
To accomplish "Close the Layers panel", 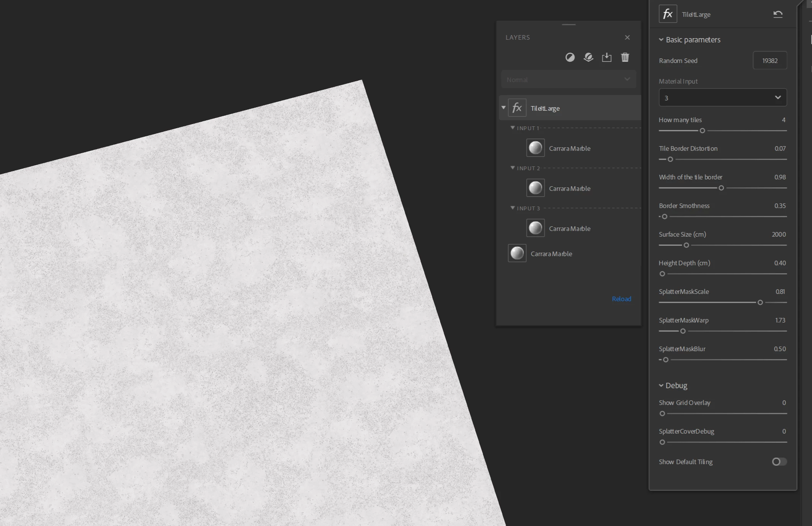I will tap(627, 37).
